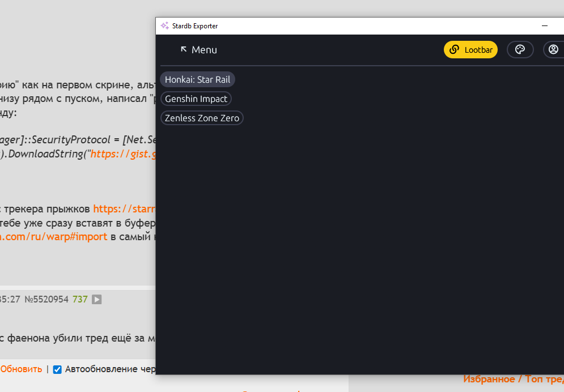
Task: Toggle the Автообновление checkbox
Action: pyautogui.click(x=57, y=369)
